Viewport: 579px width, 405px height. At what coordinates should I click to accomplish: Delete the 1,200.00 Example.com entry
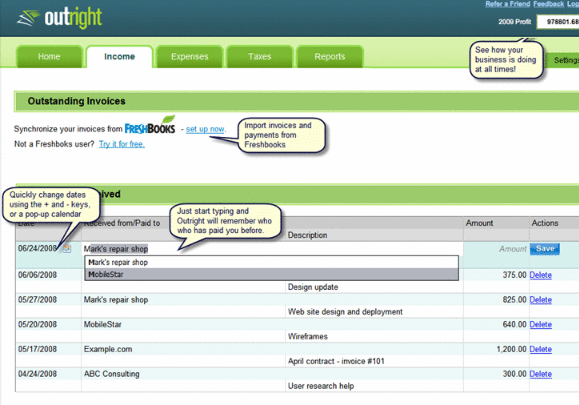540,349
